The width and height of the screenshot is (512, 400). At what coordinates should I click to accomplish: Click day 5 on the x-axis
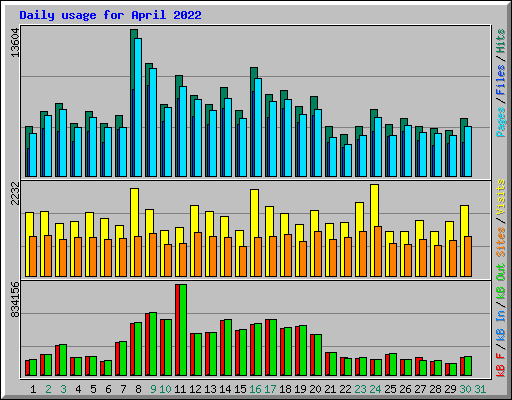pos(93,389)
